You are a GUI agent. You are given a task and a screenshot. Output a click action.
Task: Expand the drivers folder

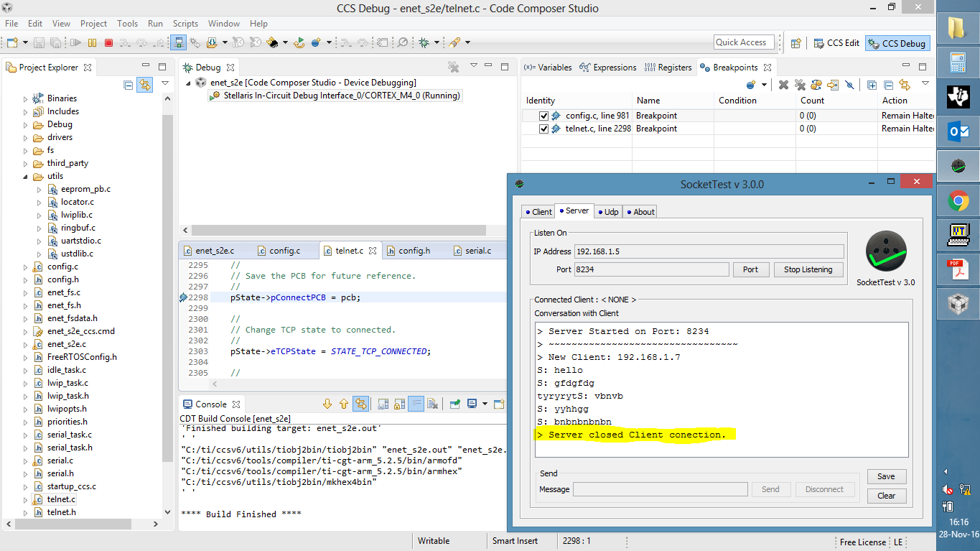[26, 137]
